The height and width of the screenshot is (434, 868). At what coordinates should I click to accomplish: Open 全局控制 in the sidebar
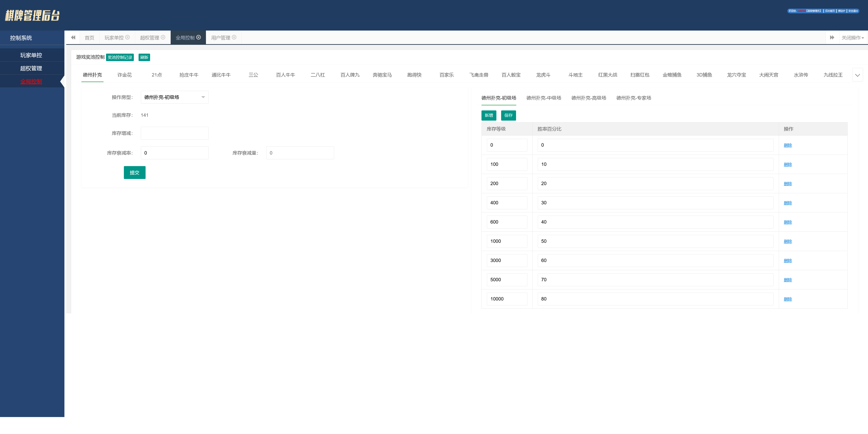tap(31, 81)
